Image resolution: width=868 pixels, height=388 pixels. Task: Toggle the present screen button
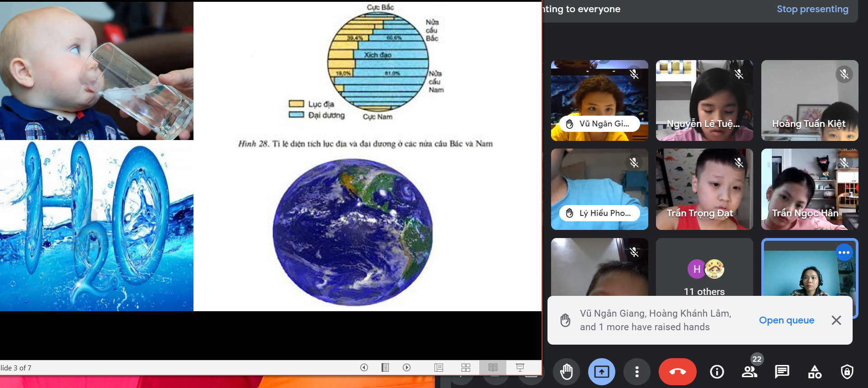pos(601,372)
